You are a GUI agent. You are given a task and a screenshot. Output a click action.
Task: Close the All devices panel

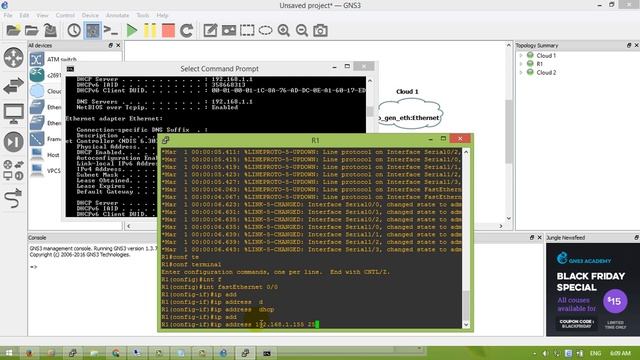118,45
